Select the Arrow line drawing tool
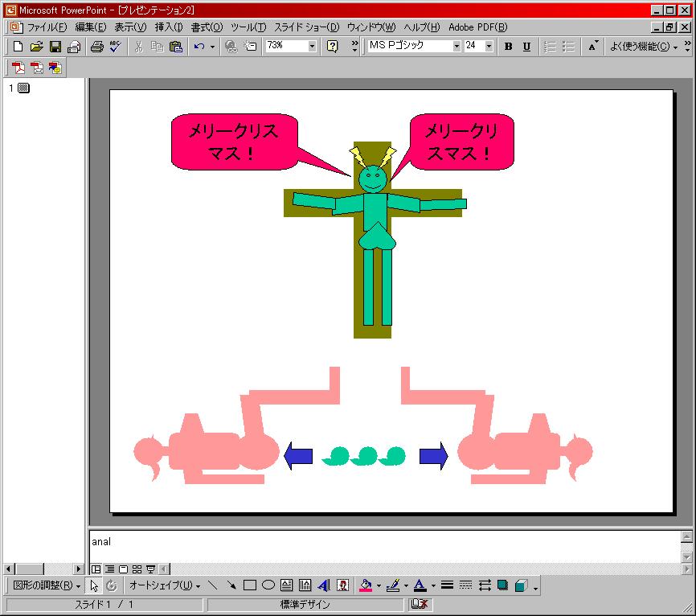 [x=231, y=585]
